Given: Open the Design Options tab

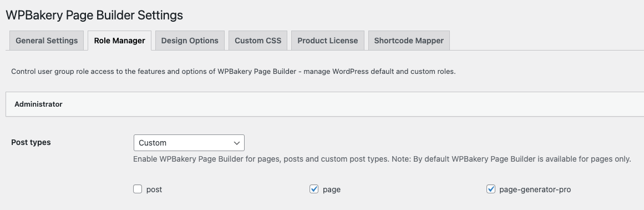Looking at the screenshot, I should pos(190,41).
